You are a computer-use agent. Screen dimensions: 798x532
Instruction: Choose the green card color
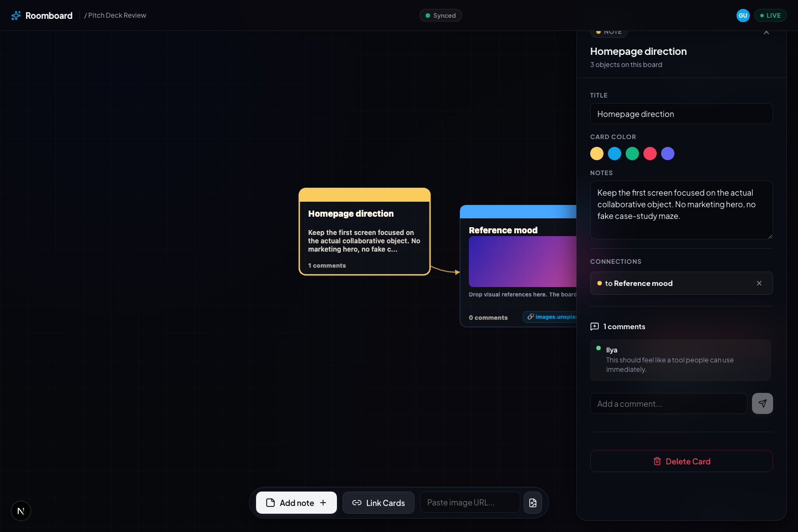click(632, 154)
